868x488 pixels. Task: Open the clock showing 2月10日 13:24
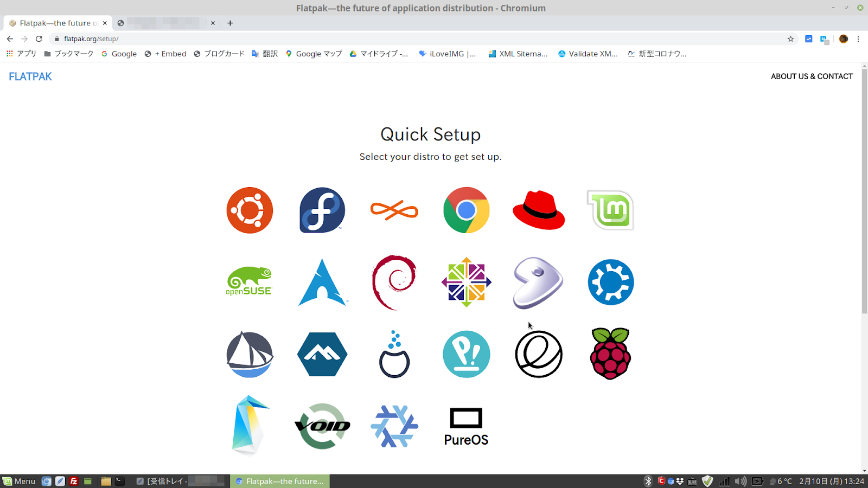point(832,481)
